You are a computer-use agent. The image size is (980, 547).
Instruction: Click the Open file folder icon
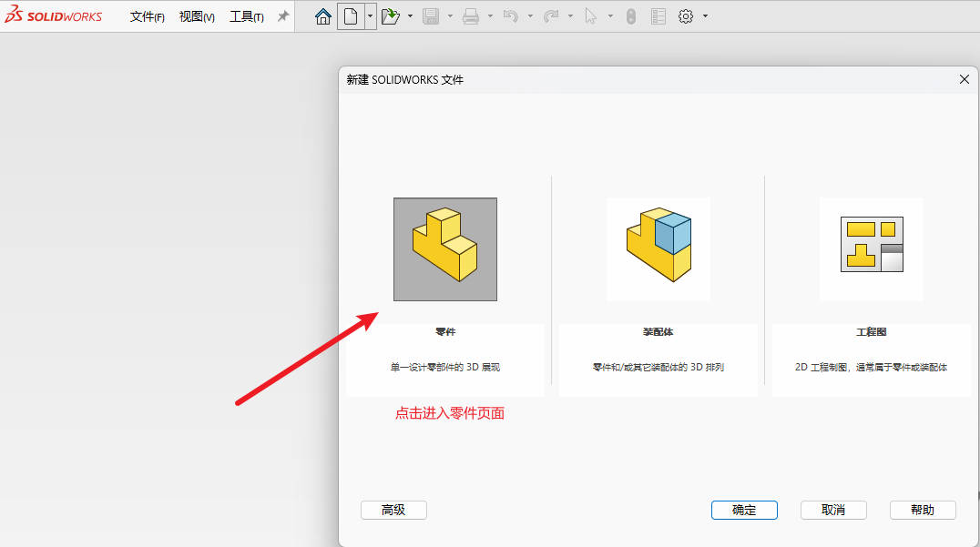click(x=391, y=16)
